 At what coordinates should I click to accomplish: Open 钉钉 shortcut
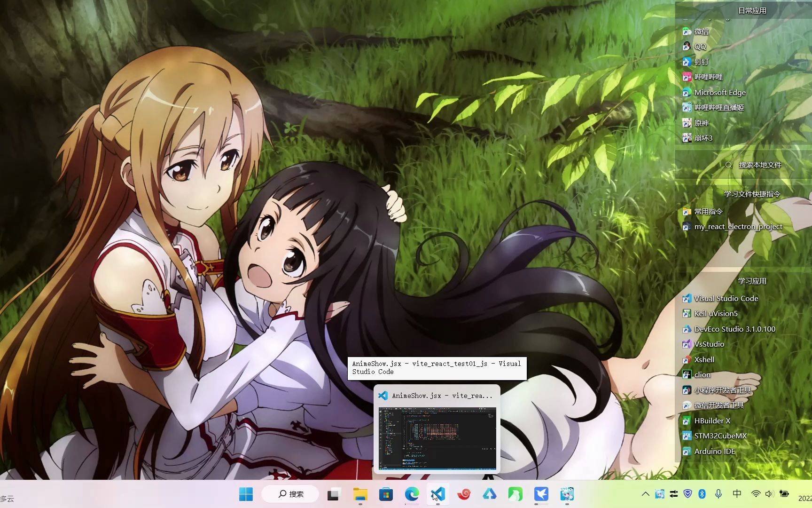(695, 62)
